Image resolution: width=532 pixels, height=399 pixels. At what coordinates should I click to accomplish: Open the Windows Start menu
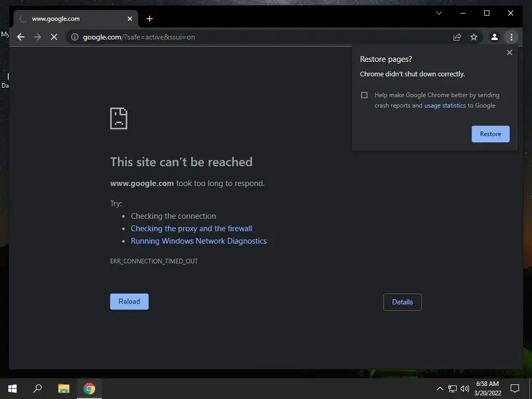(x=12, y=389)
